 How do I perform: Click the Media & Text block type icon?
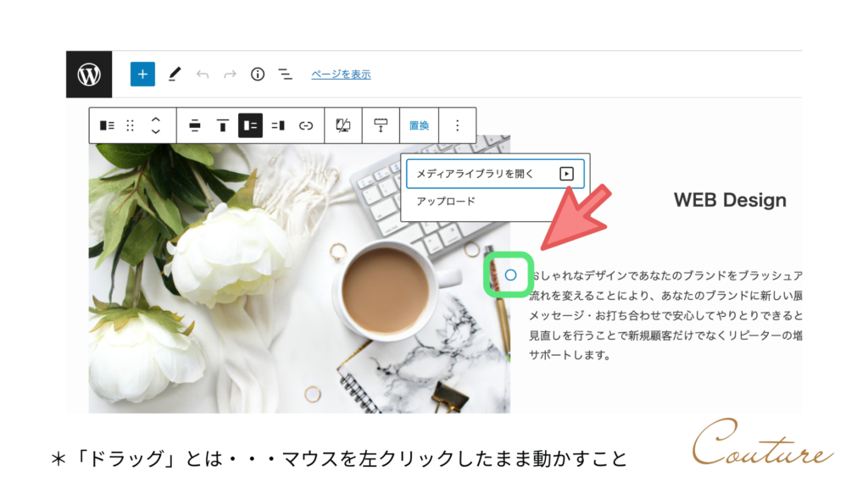pos(107,125)
